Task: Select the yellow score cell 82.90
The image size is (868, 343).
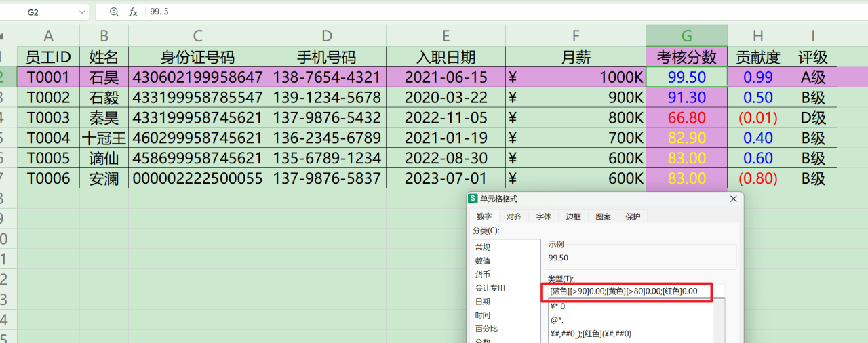Action: [687, 138]
